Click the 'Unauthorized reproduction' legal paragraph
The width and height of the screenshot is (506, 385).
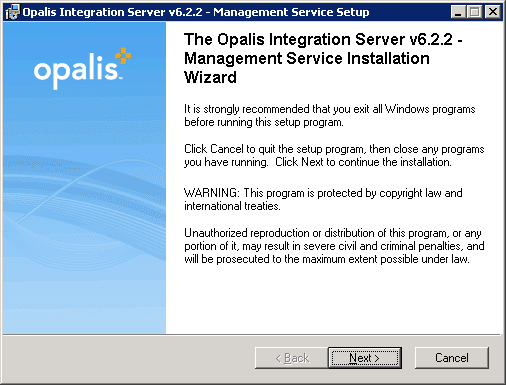[x=334, y=246]
